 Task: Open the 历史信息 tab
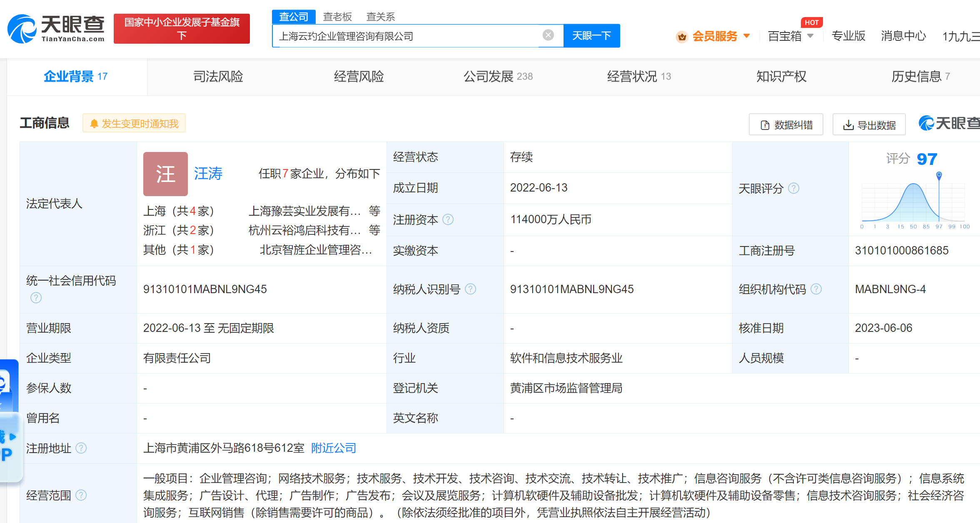(920, 77)
